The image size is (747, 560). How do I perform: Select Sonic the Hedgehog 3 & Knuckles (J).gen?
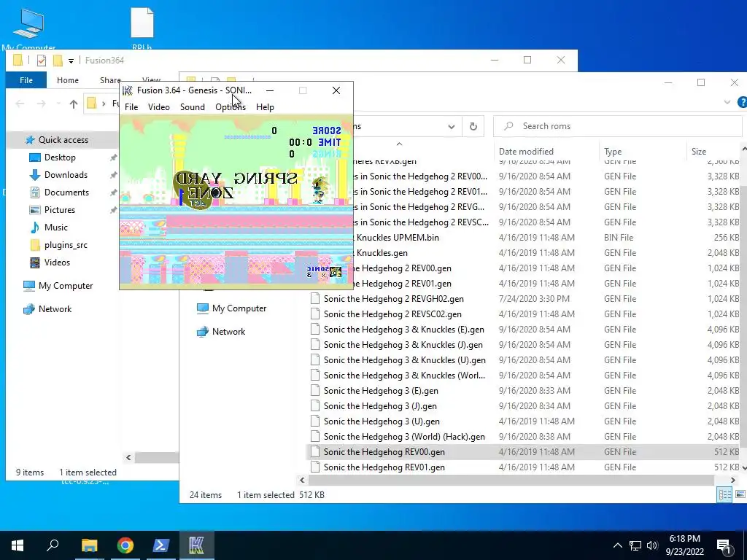403,345
